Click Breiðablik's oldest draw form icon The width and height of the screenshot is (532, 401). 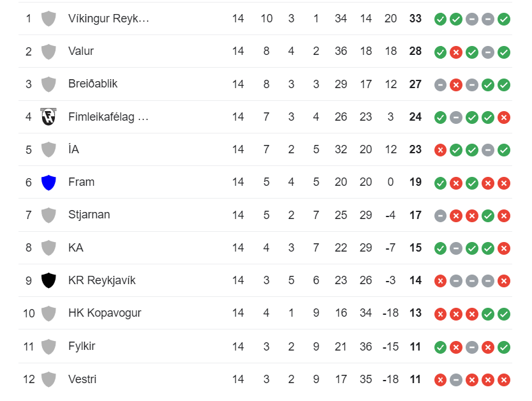click(440, 84)
